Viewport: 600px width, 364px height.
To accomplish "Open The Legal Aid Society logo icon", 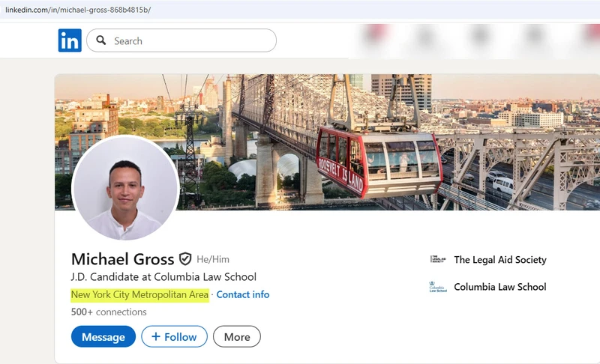I will click(x=438, y=260).
